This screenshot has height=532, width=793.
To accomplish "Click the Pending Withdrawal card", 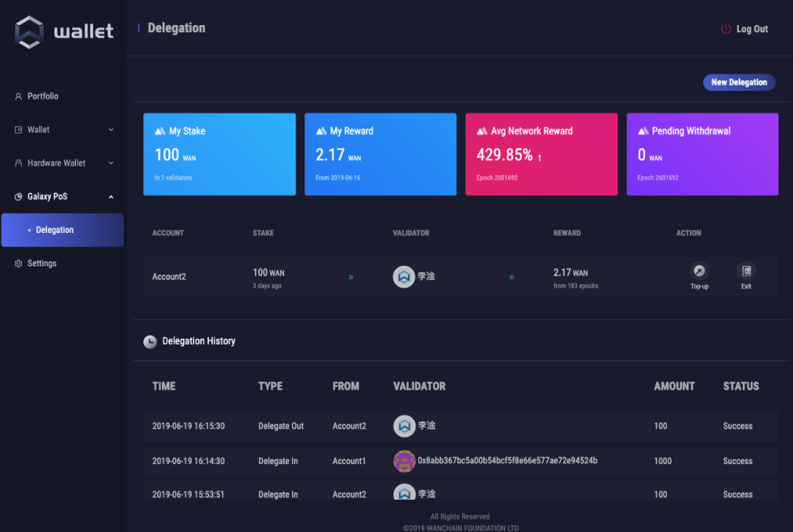I will coord(702,154).
